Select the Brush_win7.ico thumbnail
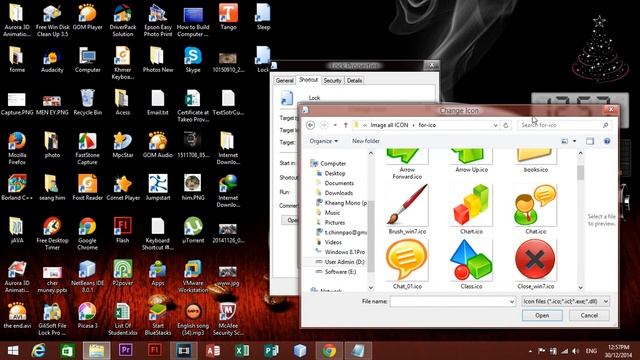Viewport: 640px width, 360px height. 407,205
